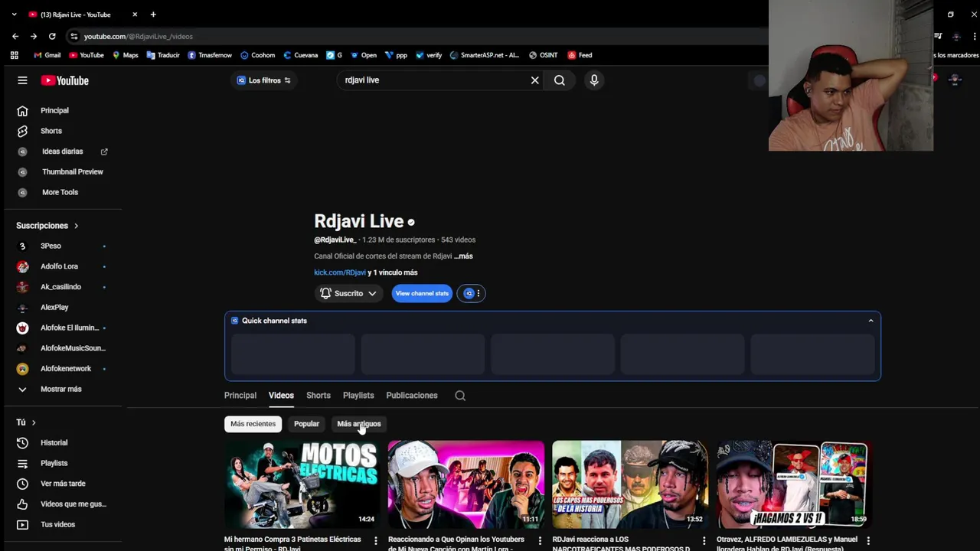Open options for Mi hermano Compra video
The image size is (980, 551).
(x=375, y=541)
